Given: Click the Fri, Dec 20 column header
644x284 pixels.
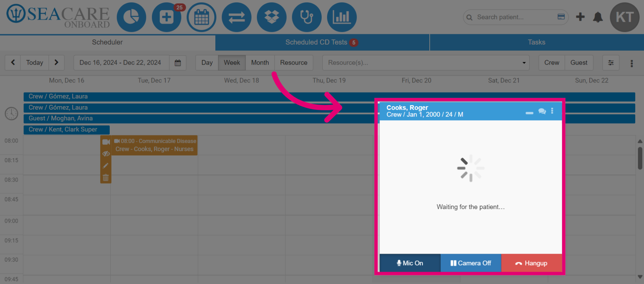Looking at the screenshot, I should [x=417, y=80].
